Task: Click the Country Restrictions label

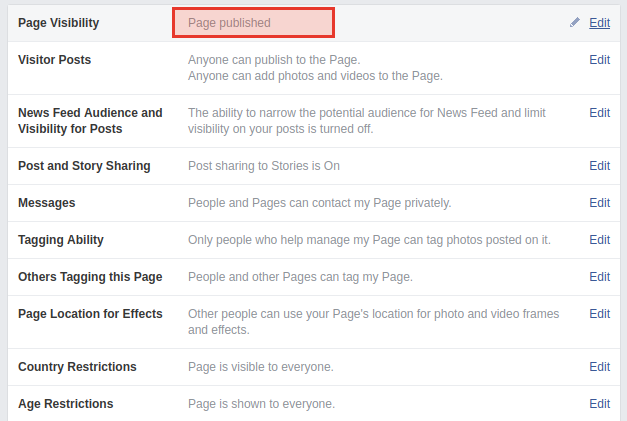Action: coord(77,367)
